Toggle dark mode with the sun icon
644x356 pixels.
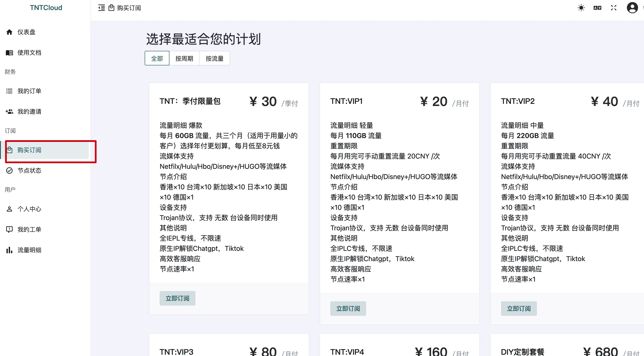[581, 8]
